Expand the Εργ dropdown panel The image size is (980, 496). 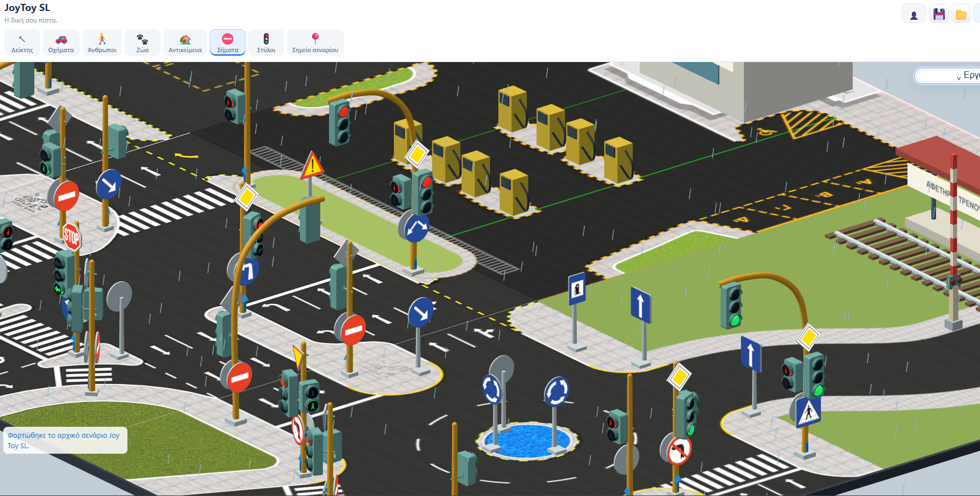[x=947, y=75]
